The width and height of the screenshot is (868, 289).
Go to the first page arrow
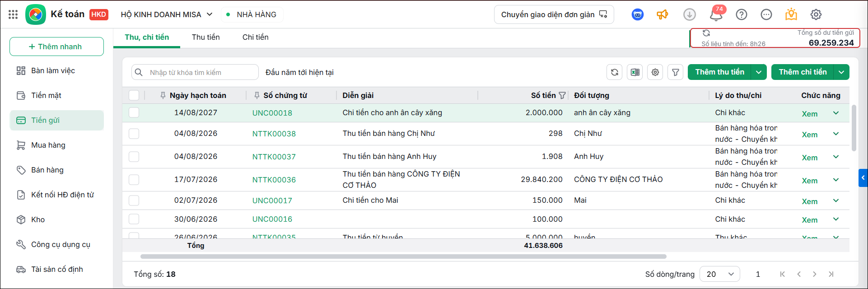point(783,274)
